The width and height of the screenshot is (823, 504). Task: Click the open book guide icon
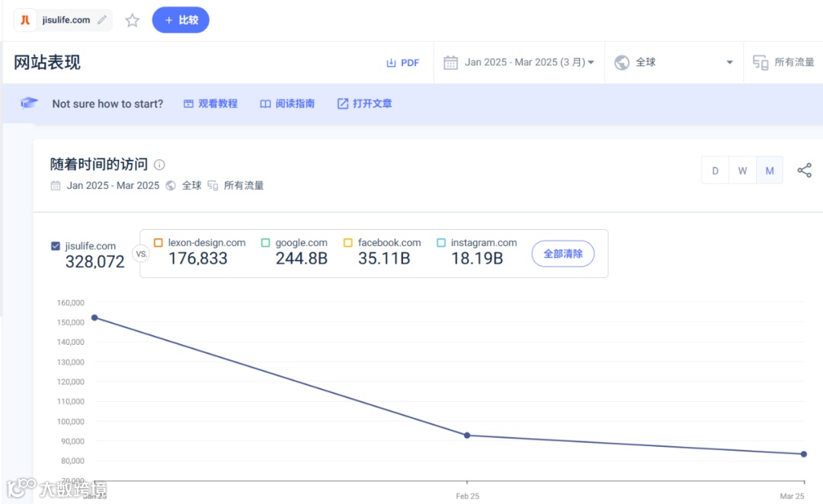click(x=266, y=104)
